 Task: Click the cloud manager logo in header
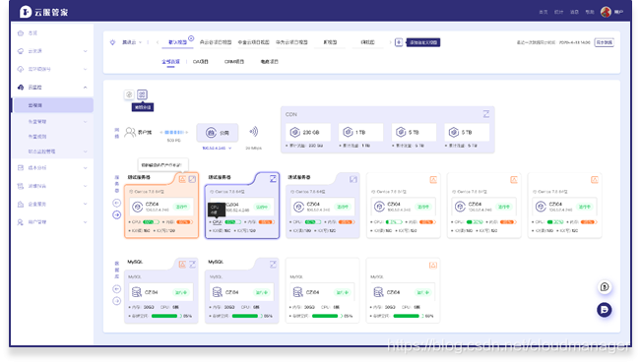pyautogui.click(x=43, y=12)
